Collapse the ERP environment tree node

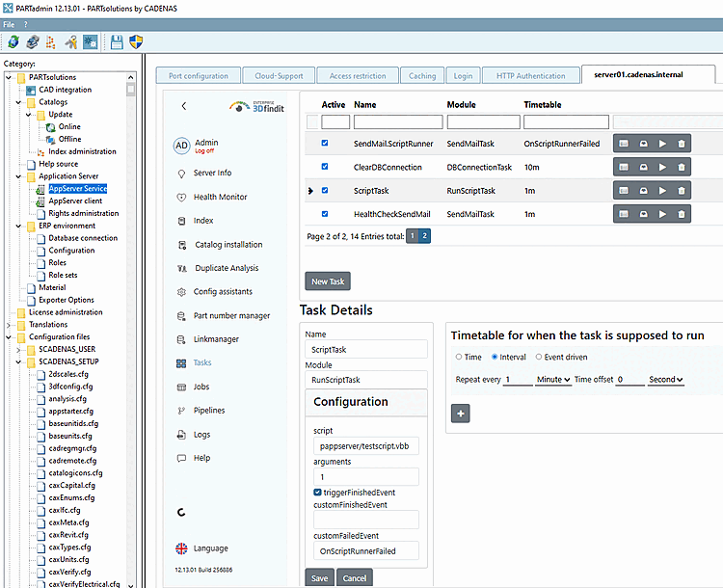[18, 226]
